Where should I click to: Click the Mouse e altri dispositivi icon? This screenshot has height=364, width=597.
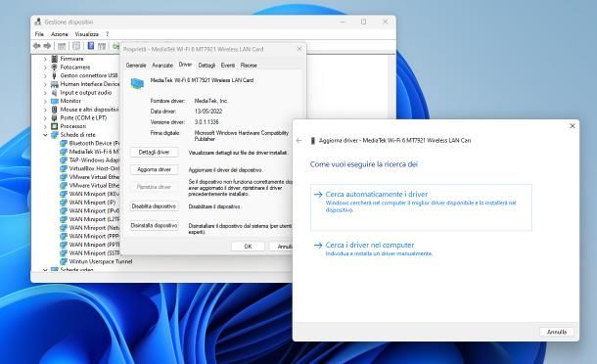click(x=55, y=110)
